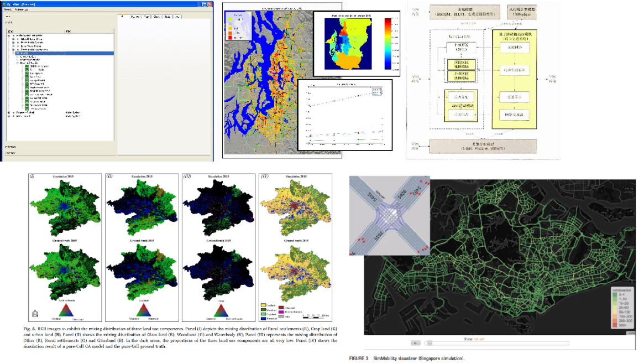Click the shield icon on the highlighted tree row

point(19,53)
